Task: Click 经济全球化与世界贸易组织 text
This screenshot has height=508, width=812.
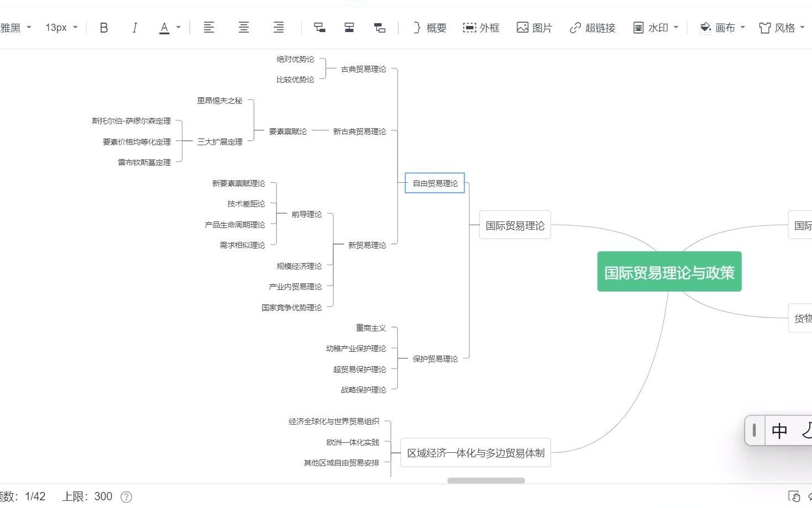Action: (x=334, y=421)
